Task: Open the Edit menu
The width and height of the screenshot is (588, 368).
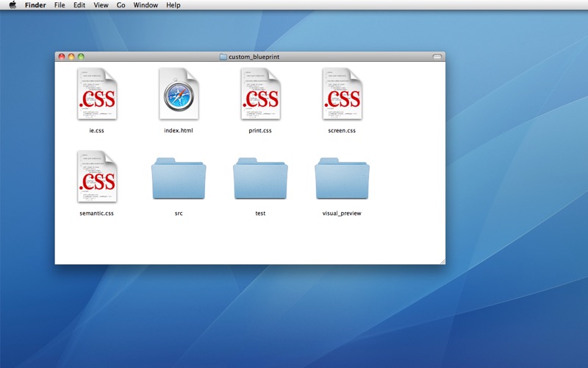Action: 79,5
